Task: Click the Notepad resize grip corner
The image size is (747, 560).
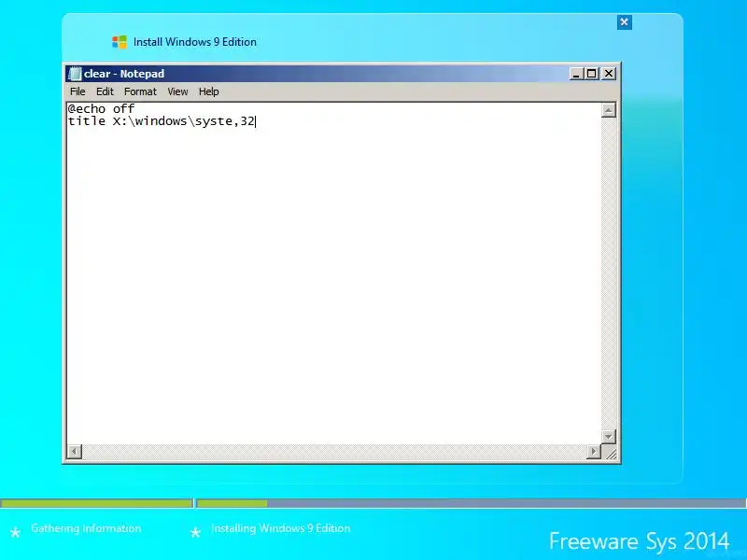Action: pyautogui.click(x=610, y=453)
